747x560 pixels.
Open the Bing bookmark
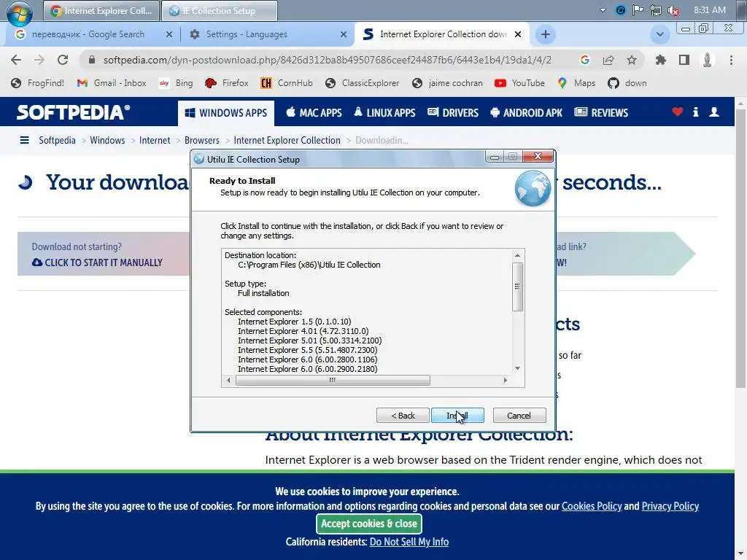[x=176, y=83]
